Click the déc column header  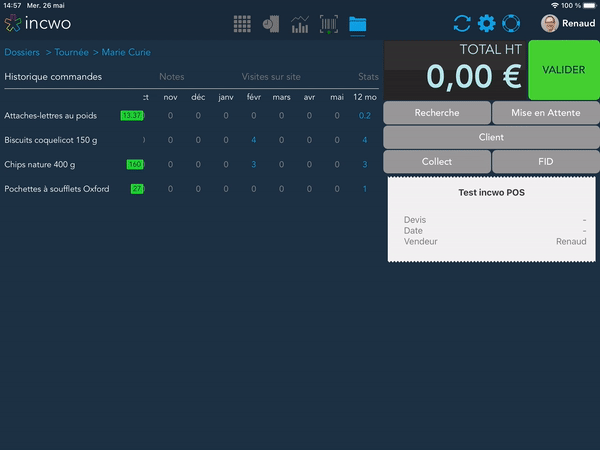198,97
